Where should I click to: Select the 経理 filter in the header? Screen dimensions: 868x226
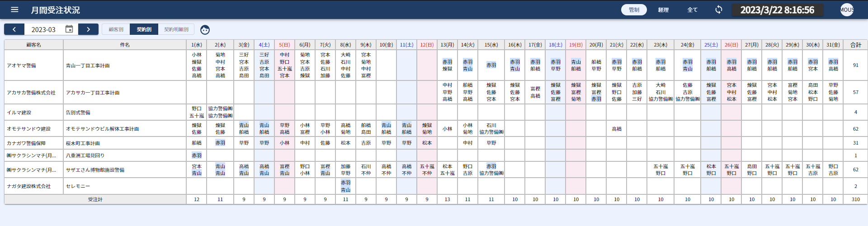[663, 10]
